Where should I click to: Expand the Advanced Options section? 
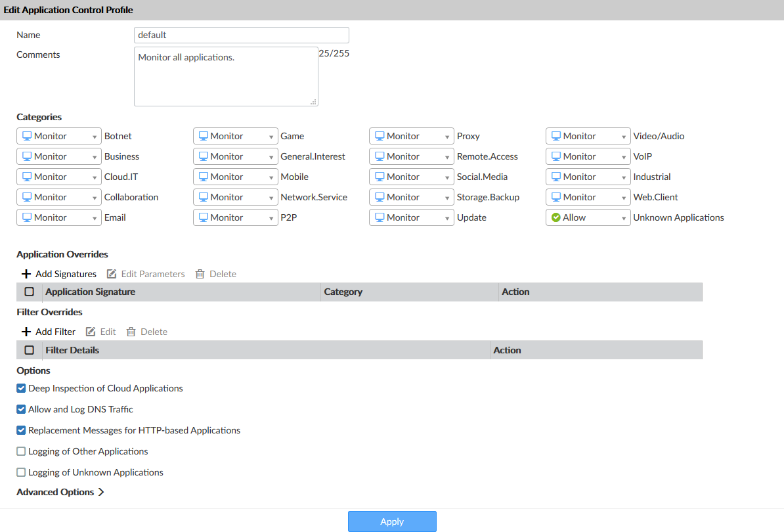(x=60, y=492)
